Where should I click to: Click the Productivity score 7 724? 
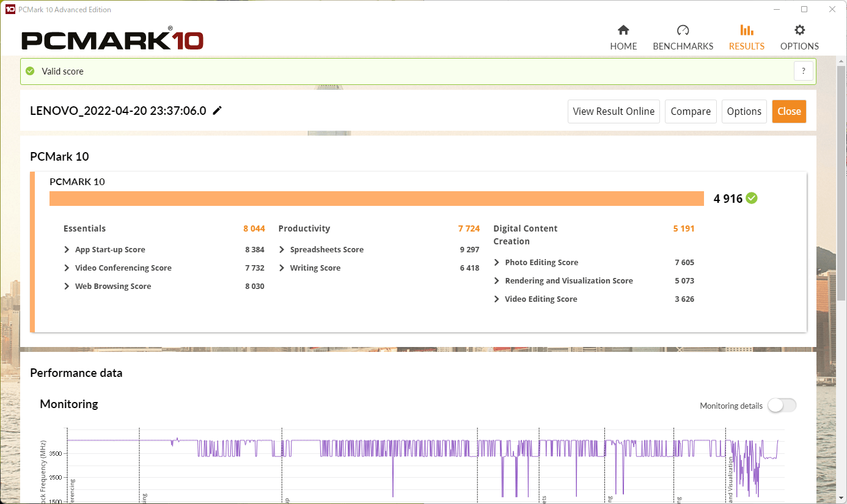469,228
